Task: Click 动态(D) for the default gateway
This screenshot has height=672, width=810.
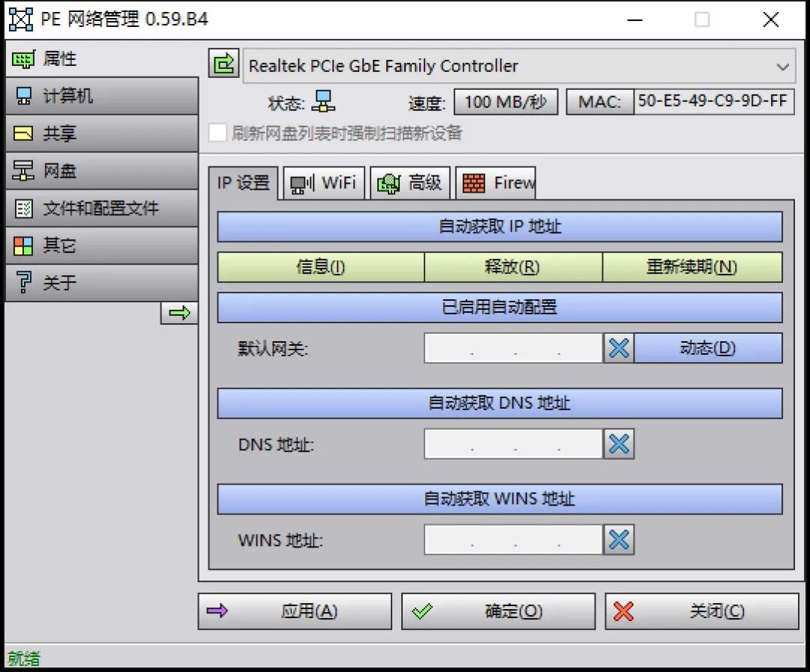Action: (708, 347)
